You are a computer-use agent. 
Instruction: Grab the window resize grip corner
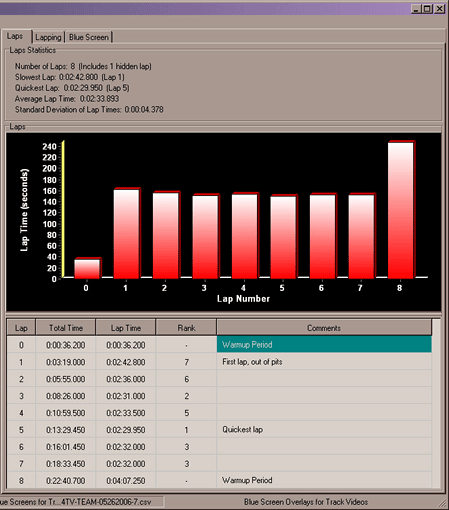point(443,503)
